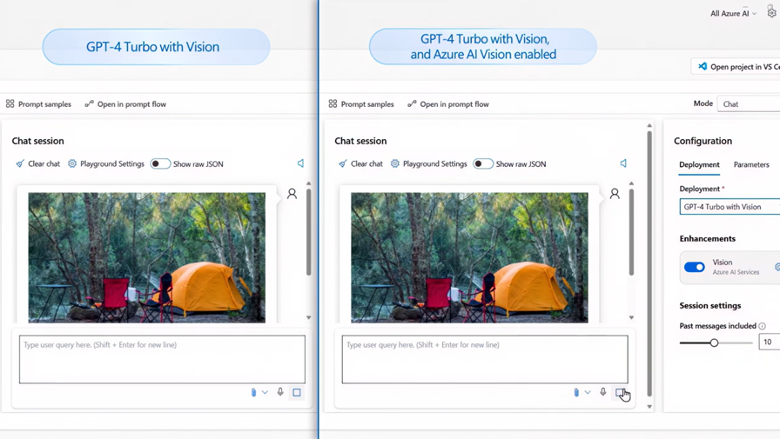The width and height of the screenshot is (780, 440).
Task: Click Open in prompt flow, left panel
Action: (125, 104)
